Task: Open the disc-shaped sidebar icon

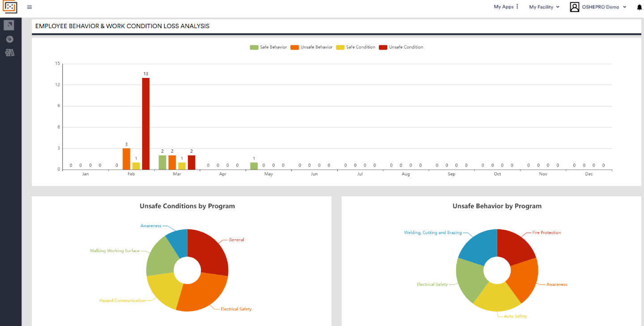Action: click(x=9, y=39)
